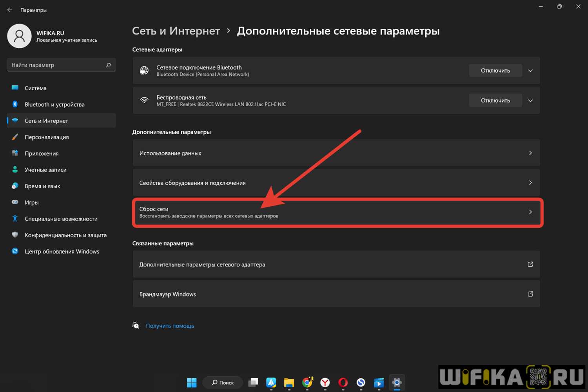
Task: Click the magnifier icon in Найти параметр
Action: pyautogui.click(x=108, y=65)
